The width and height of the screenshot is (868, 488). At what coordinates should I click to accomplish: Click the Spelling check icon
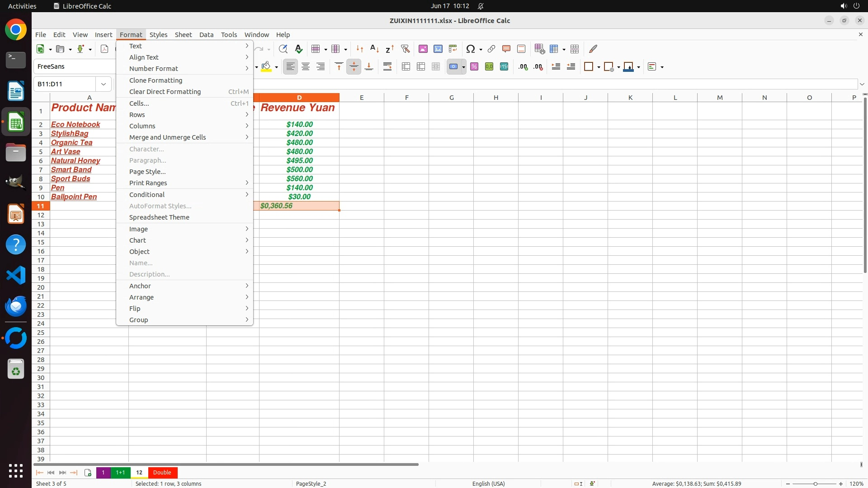(x=298, y=49)
